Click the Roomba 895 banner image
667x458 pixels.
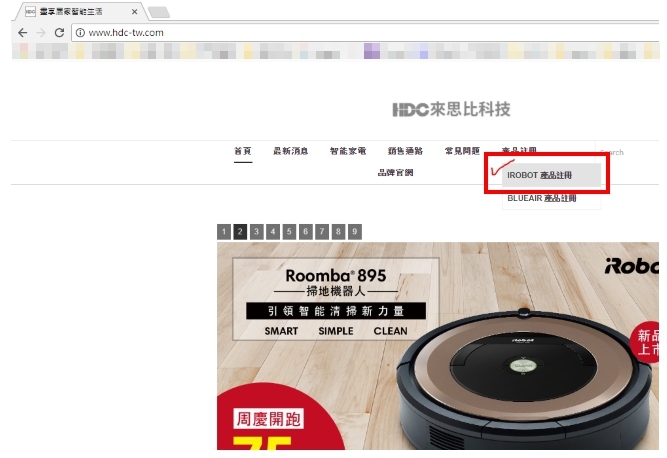click(x=438, y=346)
